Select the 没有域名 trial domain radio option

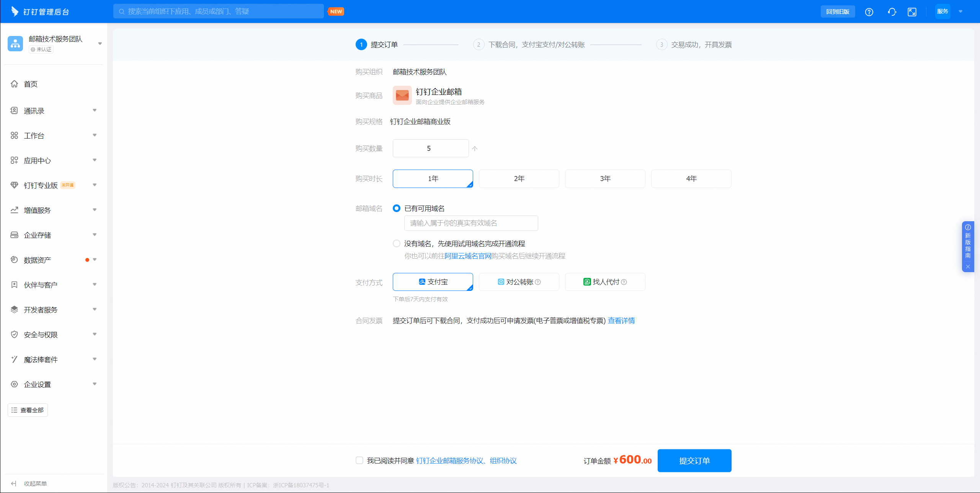(x=397, y=243)
